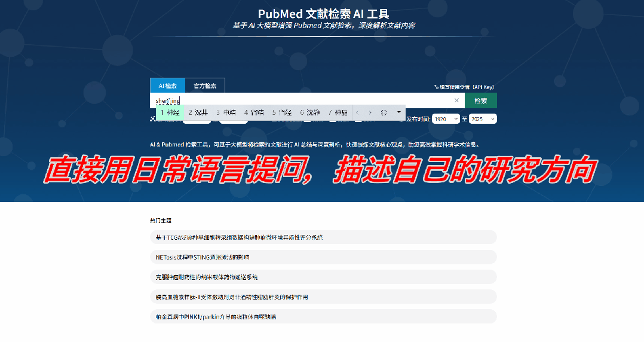644x342 pixels.
Task: Click the PubMed 文献检索 AI 工具 title
Action: tap(323, 14)
